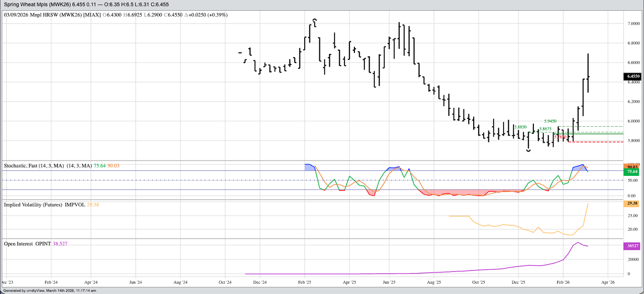This screenshot has width=644, height=294.
Task: Select the green 5.8850 price level label
Action: [520, 127]
